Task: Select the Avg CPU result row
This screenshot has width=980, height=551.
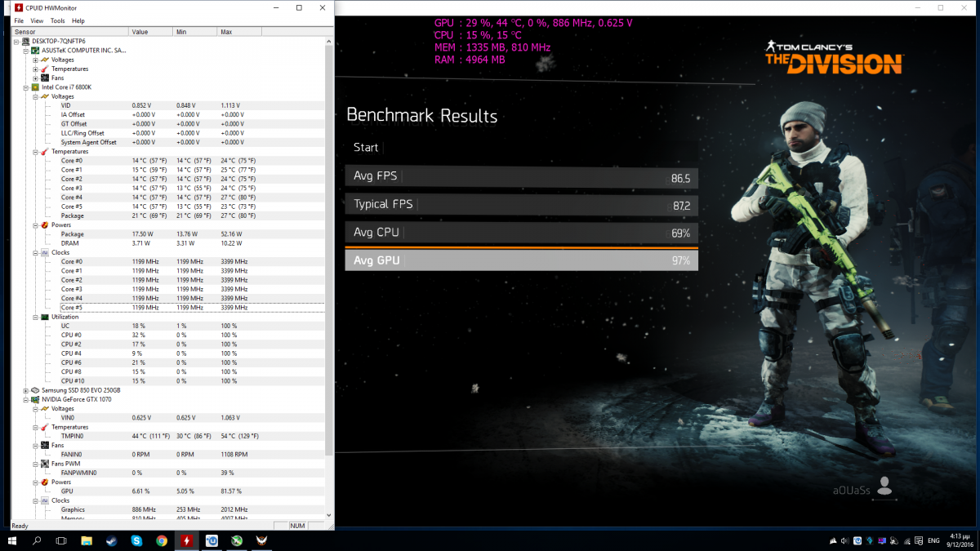Action: point(521,233)
